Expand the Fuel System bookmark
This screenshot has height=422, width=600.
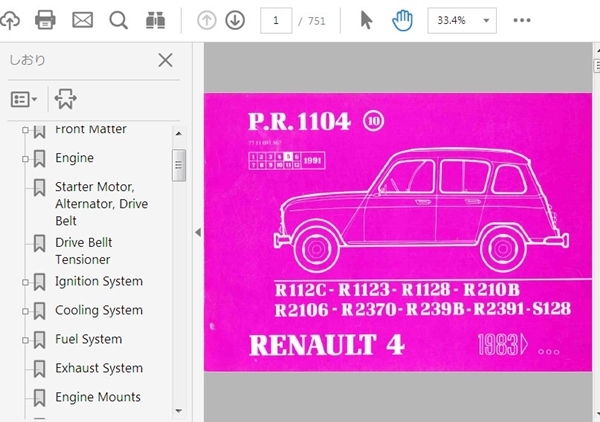[25, 340]
